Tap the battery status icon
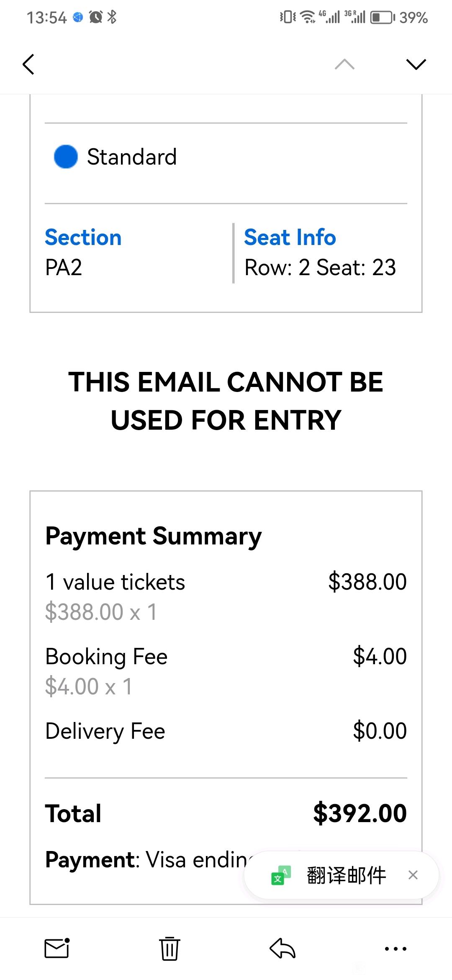The height and width of the screenshot is (980, 452). 382,18
